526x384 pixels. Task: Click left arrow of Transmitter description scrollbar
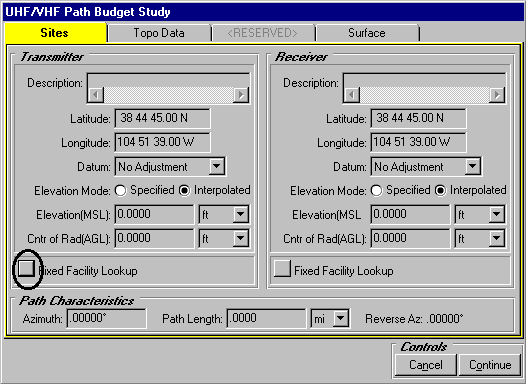pos(96,95)
